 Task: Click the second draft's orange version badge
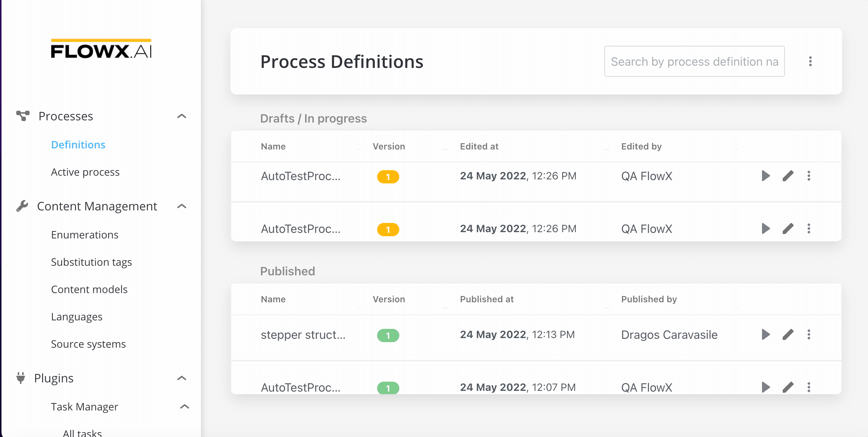[388, 230]
